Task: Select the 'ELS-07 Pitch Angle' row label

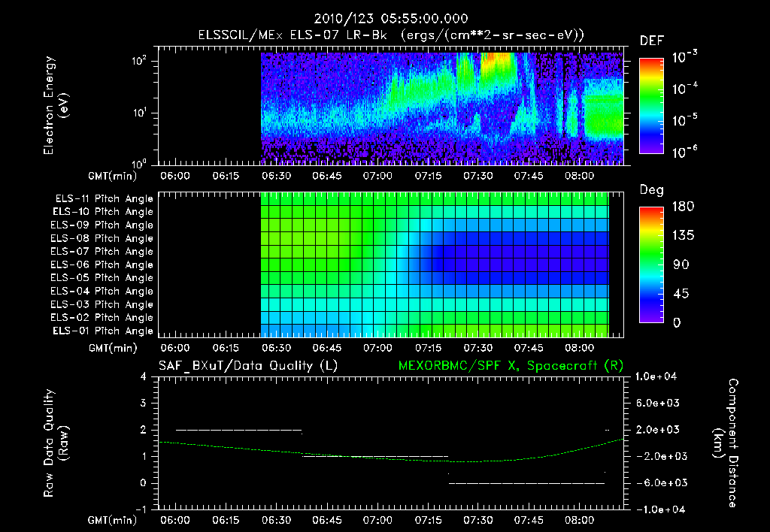Action: coord(102,252)
